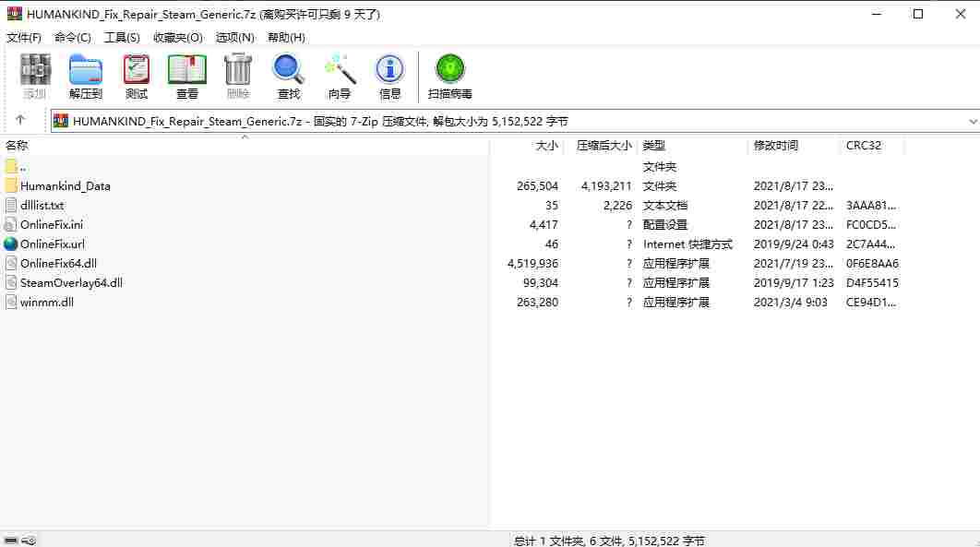Select the OnlineFix.ini file name
The height and width of the screenshot is (547, 980).
[x=52, y=225]
